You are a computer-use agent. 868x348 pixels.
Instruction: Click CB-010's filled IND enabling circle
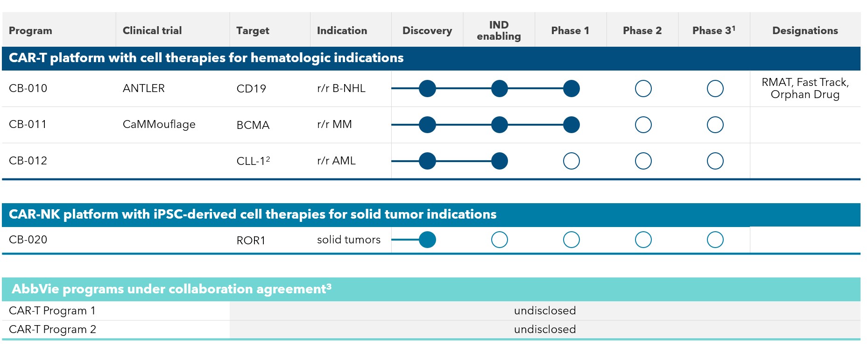[x=499, y=88]
